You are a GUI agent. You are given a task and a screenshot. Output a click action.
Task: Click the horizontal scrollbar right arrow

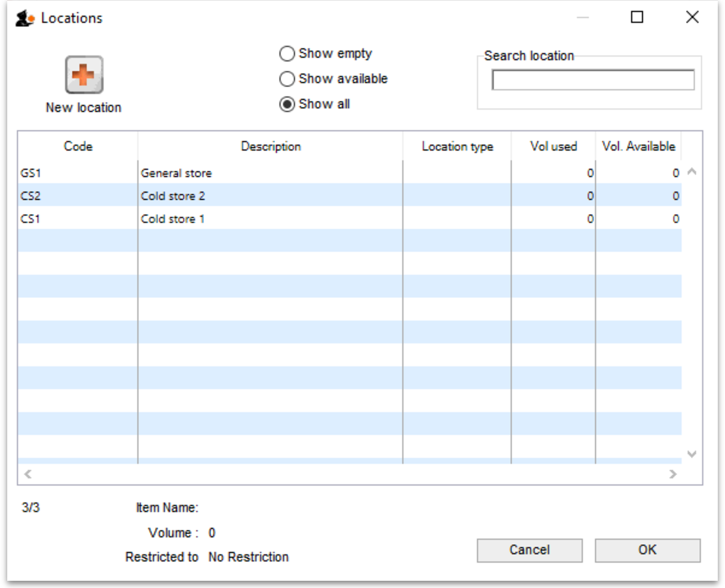click(x=673, y=474)
